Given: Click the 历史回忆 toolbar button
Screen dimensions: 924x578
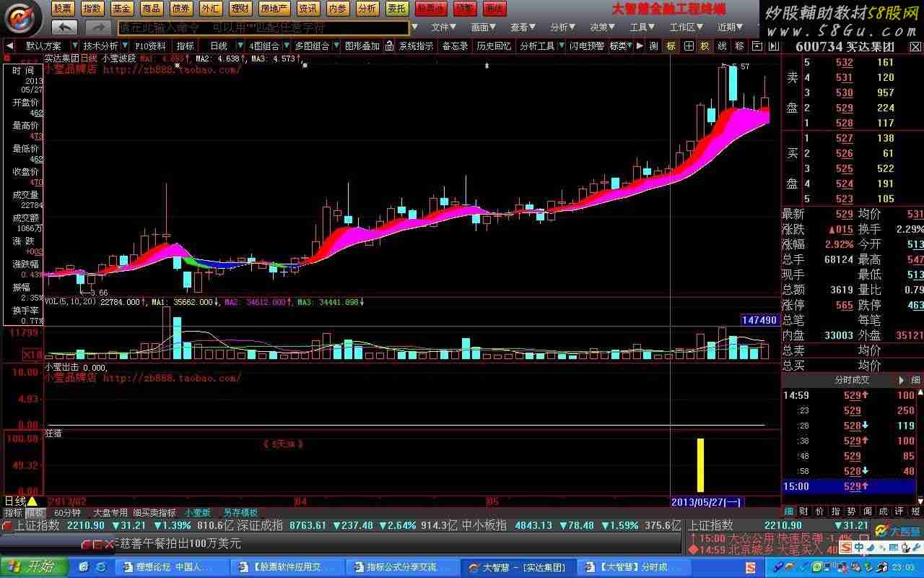Looking at the screenshot, I should [494, 46].
